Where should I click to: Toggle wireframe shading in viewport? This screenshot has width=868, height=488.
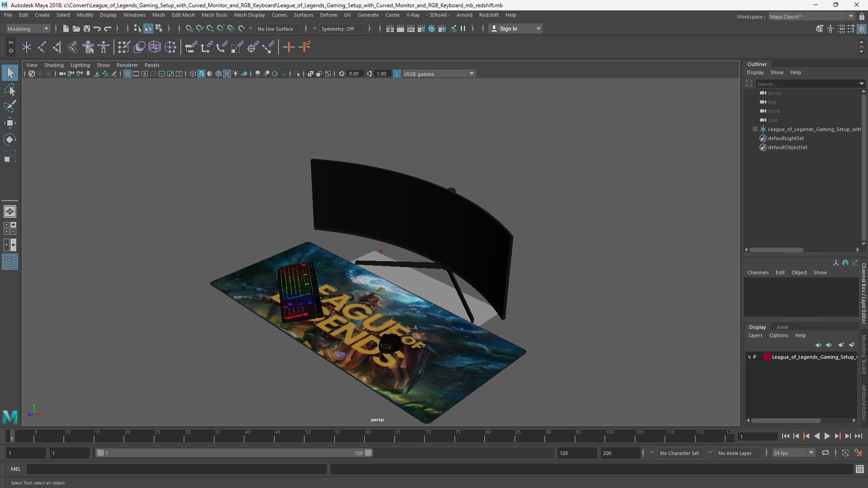click(193, 74)
